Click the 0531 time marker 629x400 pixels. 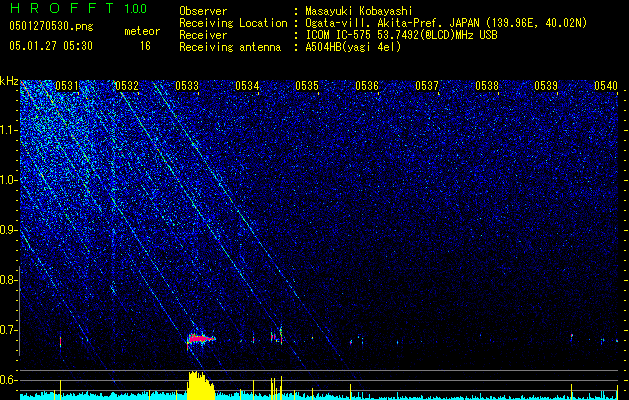point(67,85)
